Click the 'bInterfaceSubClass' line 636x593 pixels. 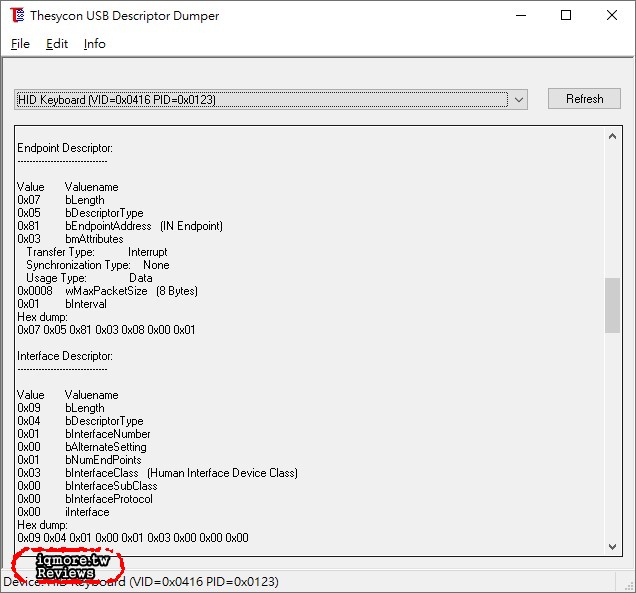tap(87, 486)
